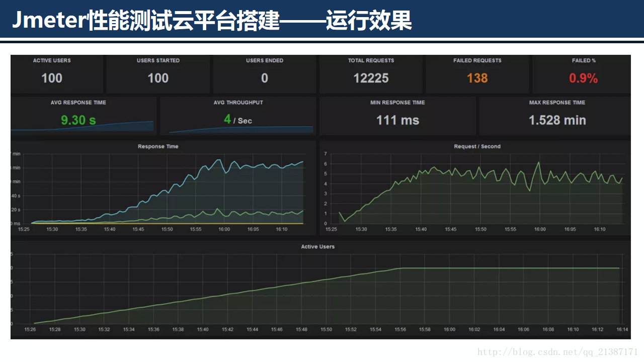
Task: Click the USERS ENDED panel title
Action: click(x=265, y=60)
